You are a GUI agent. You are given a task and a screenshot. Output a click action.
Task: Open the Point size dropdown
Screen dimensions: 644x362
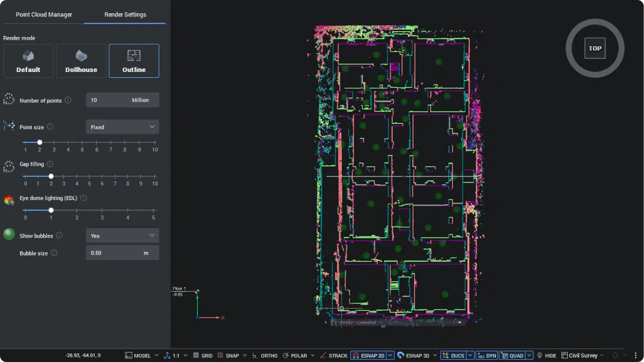pyautogui.click(x=122, y=126)
